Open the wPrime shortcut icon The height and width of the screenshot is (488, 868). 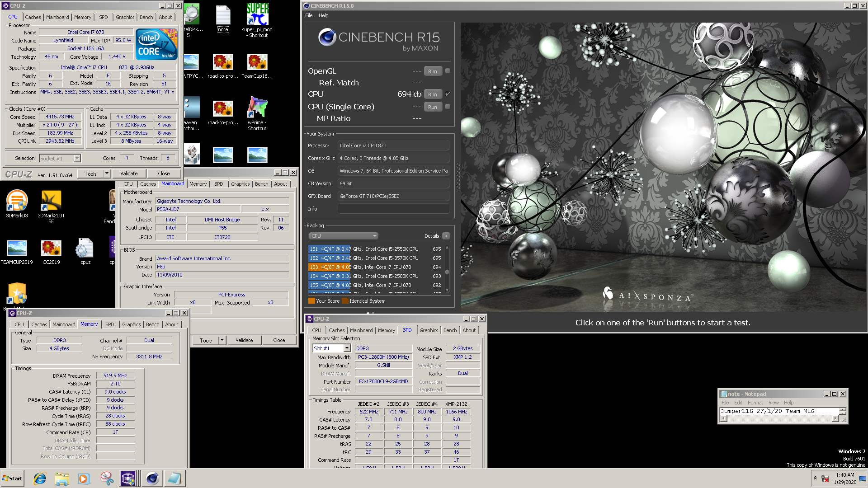pyautogui.click(x=257, y=113)
